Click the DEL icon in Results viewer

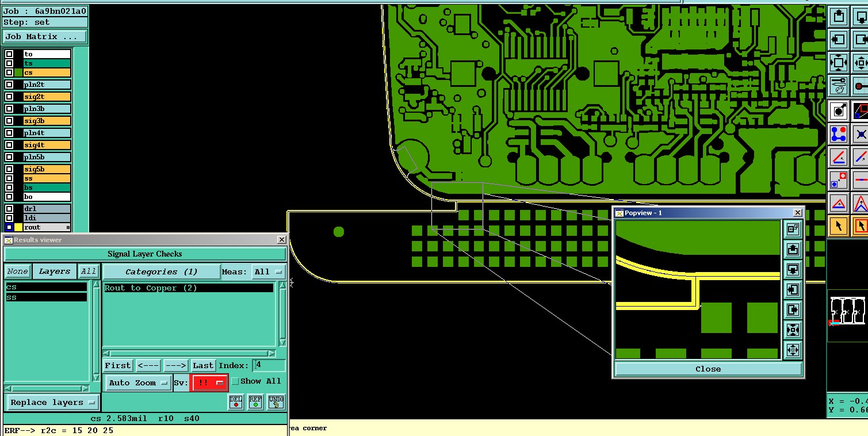(236, 402)
